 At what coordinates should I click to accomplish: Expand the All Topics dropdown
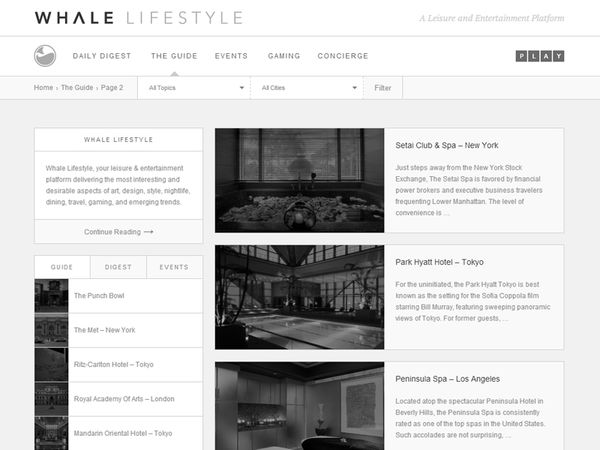(x=194, y=88)
